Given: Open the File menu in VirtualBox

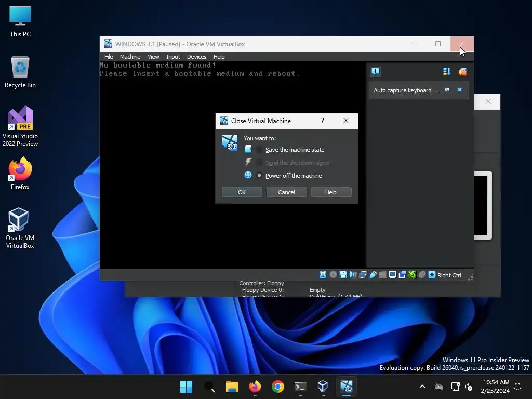Looking at the screenshot, I should coord(109,57).
